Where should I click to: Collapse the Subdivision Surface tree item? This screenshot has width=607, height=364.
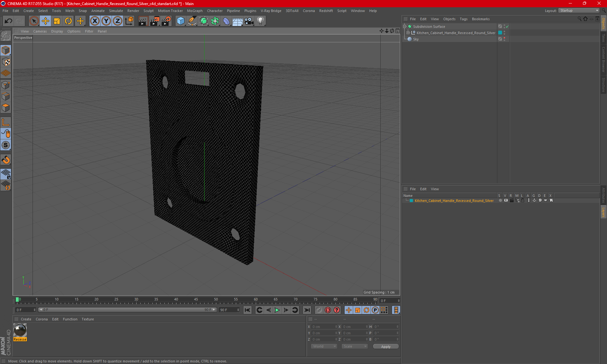click(405, 27)
